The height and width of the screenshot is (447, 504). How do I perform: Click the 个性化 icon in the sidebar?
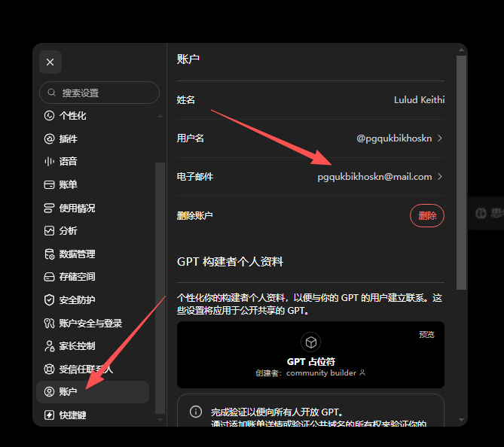pos(49,116)
